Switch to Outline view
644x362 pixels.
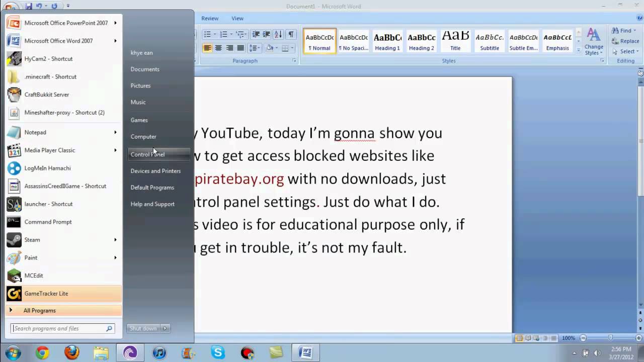545,338
